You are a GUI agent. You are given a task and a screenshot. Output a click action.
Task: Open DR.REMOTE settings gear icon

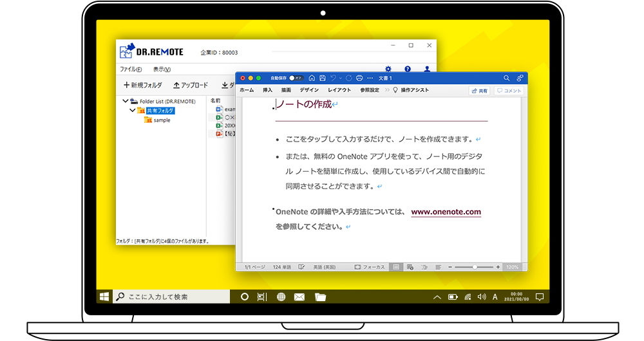click(x=388, y=69)
